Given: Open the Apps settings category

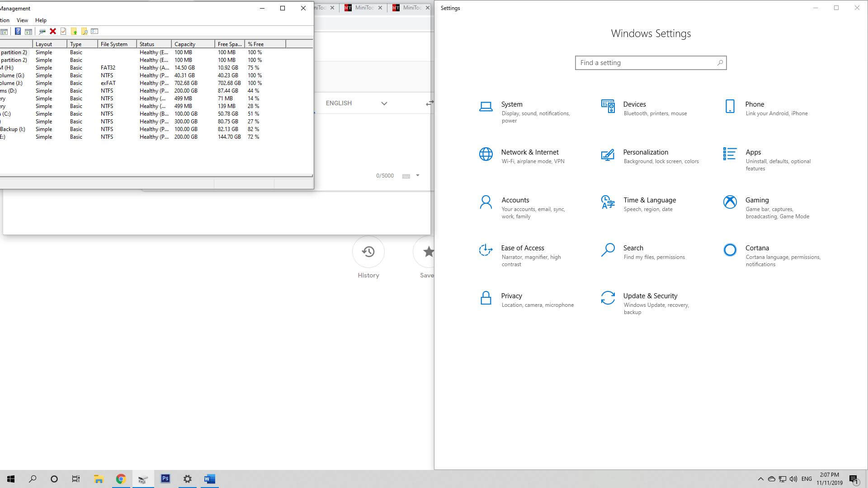Looking at the screenshot, I should [x=771, y=160].
